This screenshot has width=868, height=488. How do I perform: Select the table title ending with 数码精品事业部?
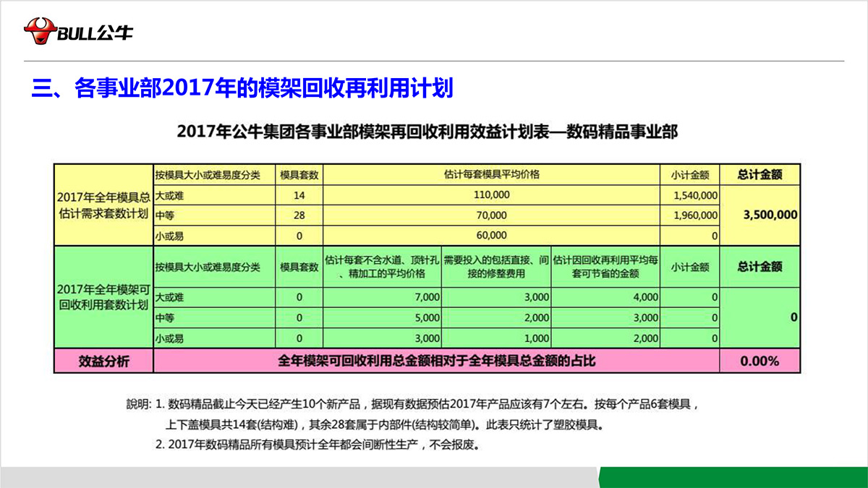pos(427,132)
